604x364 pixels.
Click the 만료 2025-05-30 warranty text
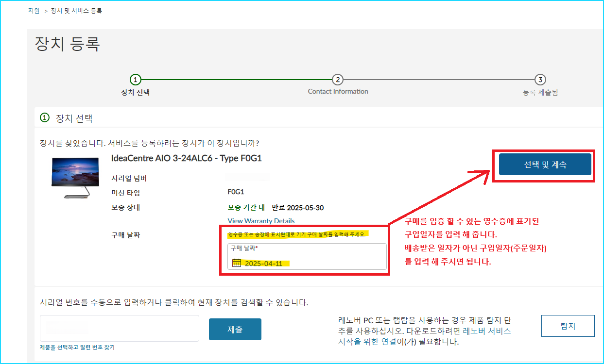point(298,208)
